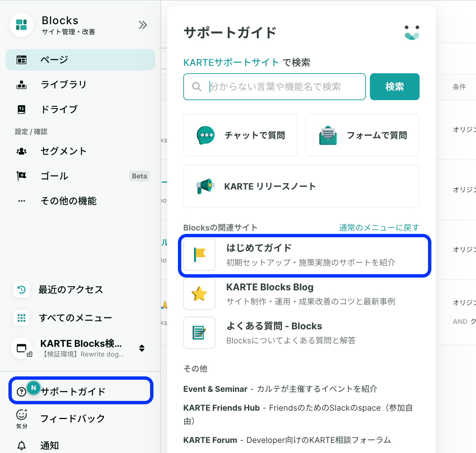Open フィードバック item

tap(80, 418)
